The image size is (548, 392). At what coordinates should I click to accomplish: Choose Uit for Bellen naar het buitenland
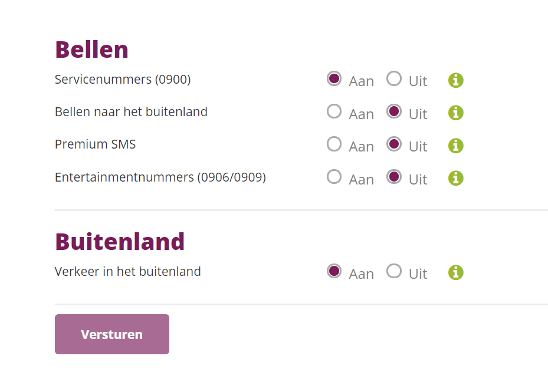[x=394, y=111]
